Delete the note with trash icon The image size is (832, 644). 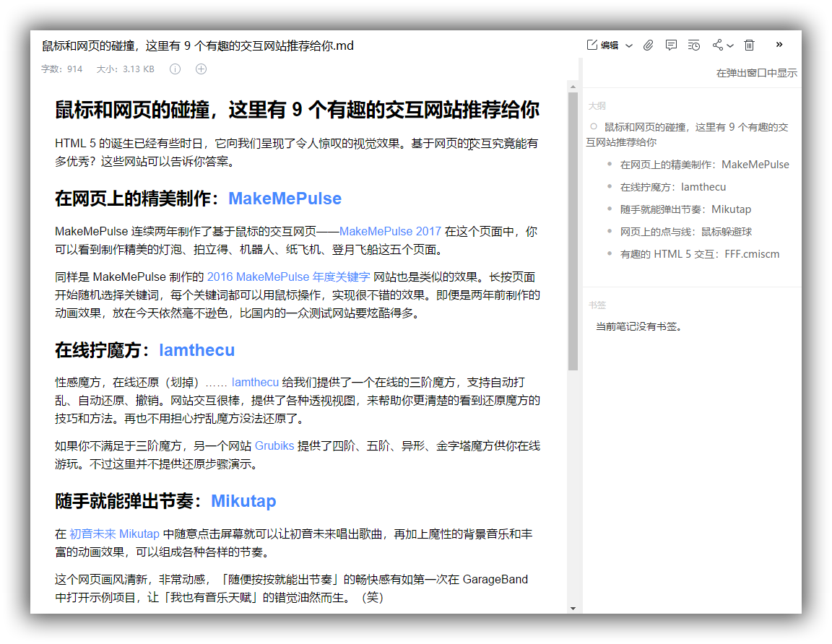tap(750, 45)
